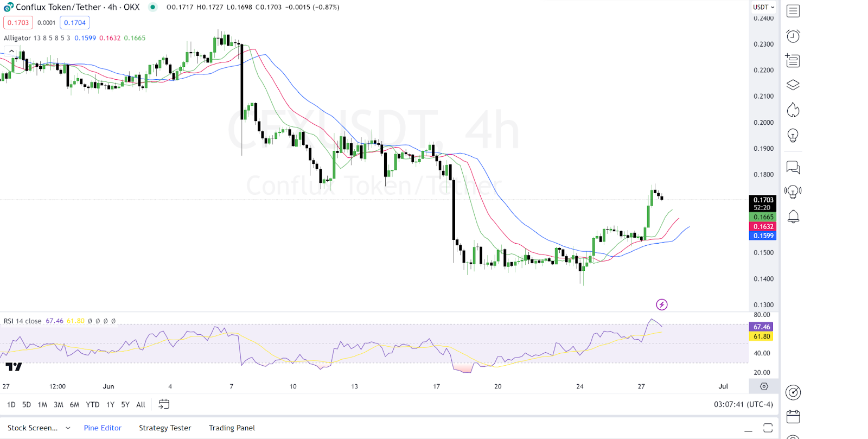Click the red sell price 0.1703 button
Viewport: 868px width, 439px height.
18,23
